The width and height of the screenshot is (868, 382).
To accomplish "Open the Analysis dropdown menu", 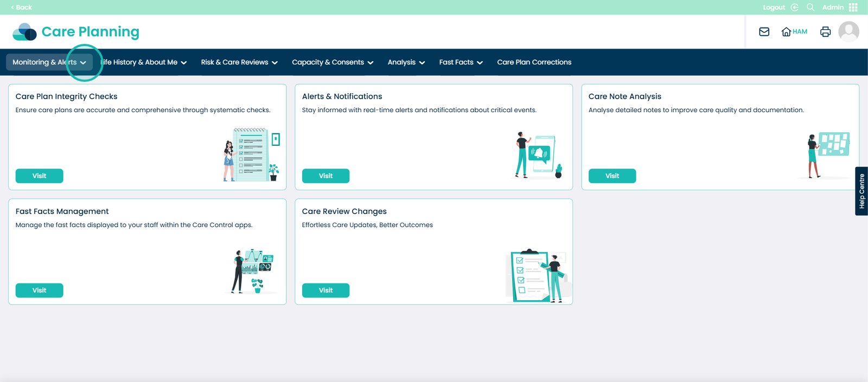I will (406, 62).
